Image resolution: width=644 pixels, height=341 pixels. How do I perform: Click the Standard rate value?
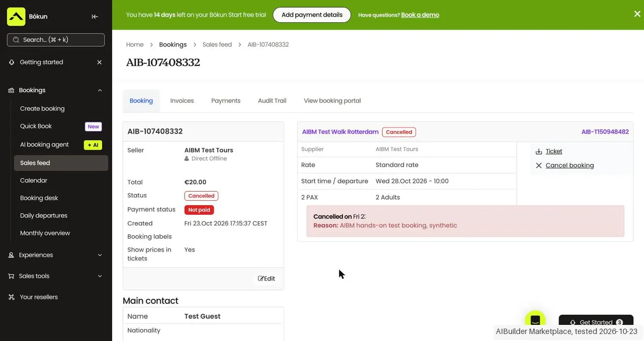(397, 165)
